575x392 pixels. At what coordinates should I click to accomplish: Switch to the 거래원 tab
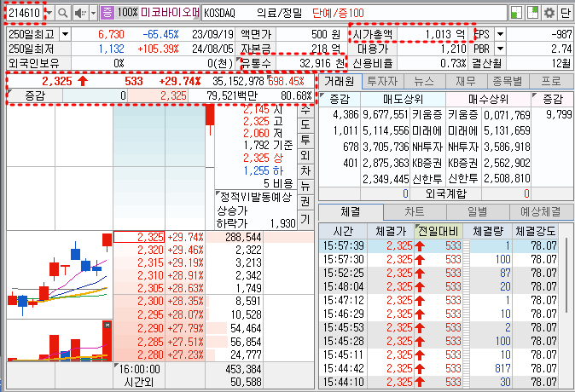(x=340, y=81)
